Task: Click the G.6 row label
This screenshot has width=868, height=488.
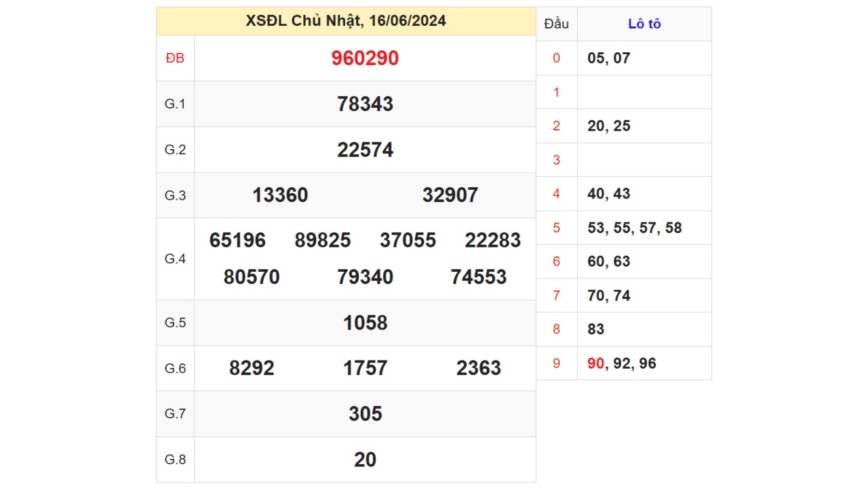Action: tap(175, 368)
